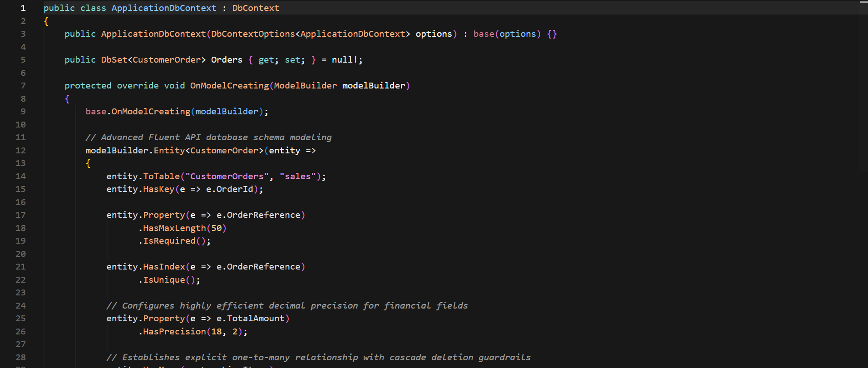The image size is (868, 368).
Task: Click the "IsRequired" method call
Action: [x=169, y=241]
